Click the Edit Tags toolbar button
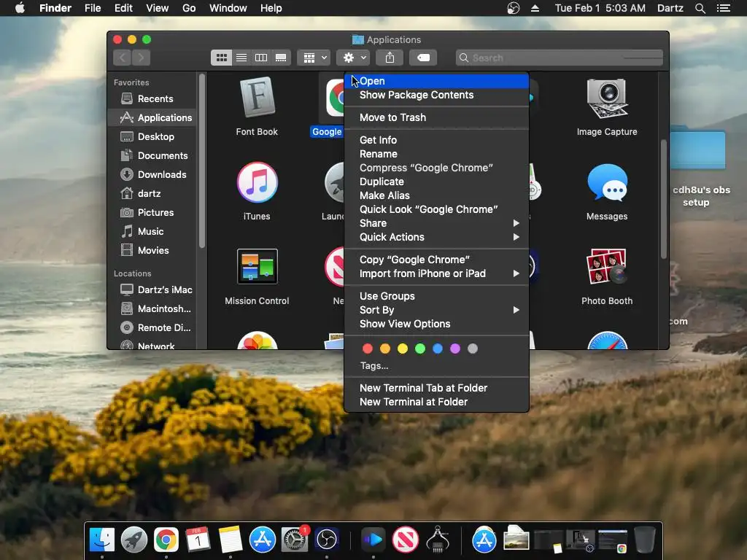The image size is (747, 560). coord(424,58)
